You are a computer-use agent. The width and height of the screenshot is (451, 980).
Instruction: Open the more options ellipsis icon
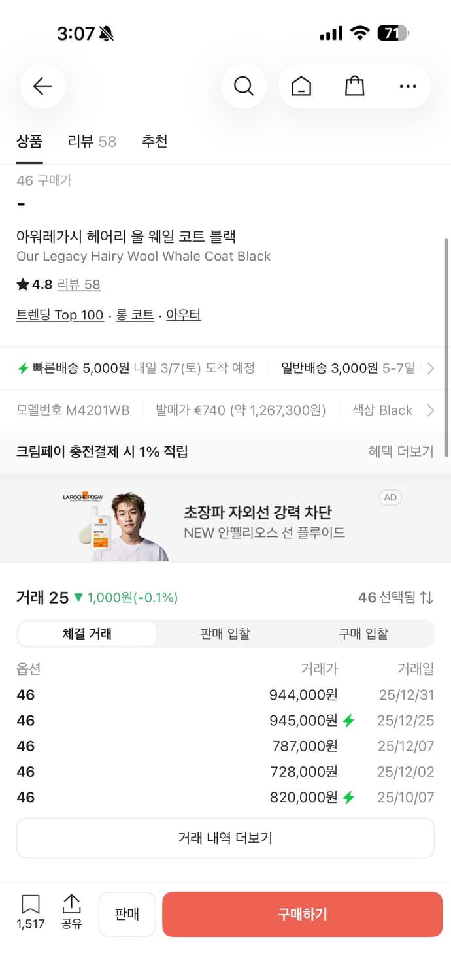click(407, 86)
